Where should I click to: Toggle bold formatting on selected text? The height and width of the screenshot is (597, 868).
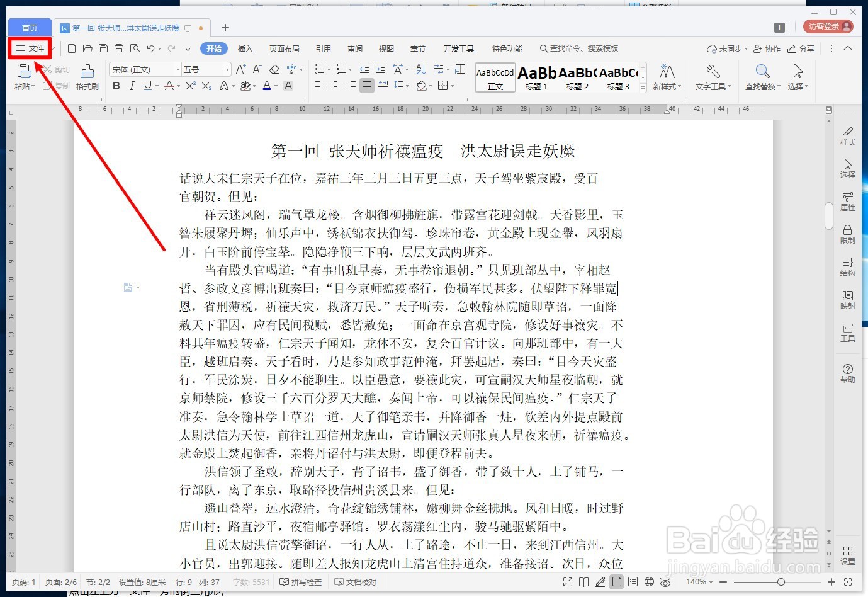coord(116,86)
